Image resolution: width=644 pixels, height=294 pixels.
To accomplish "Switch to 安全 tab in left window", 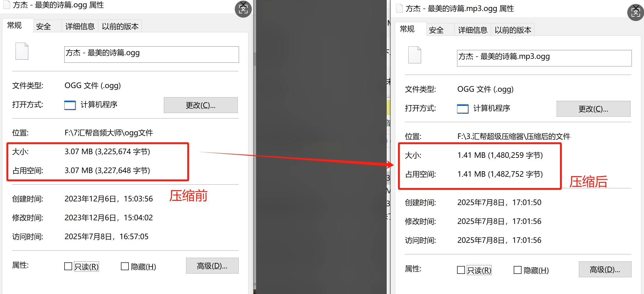I will [44, 27].
